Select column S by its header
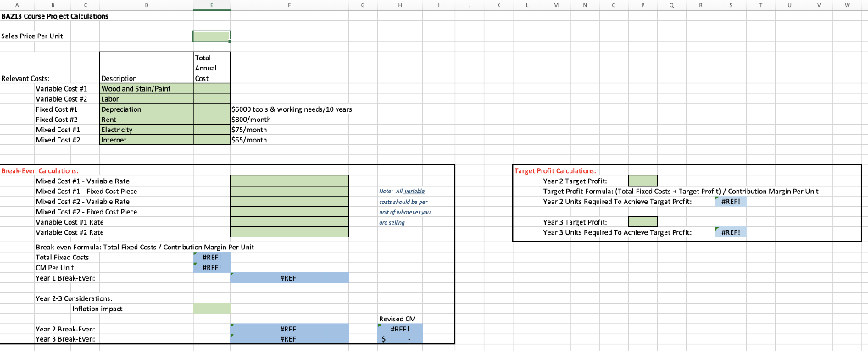 coord(731,4)
